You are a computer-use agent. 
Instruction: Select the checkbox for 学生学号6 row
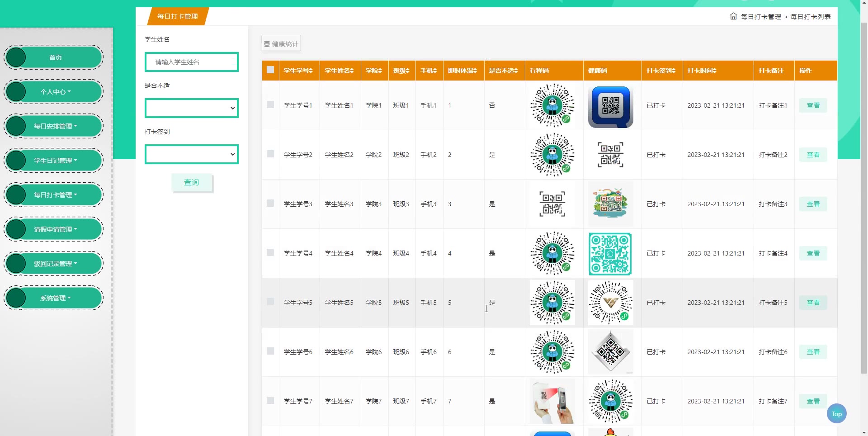[270, 351]
